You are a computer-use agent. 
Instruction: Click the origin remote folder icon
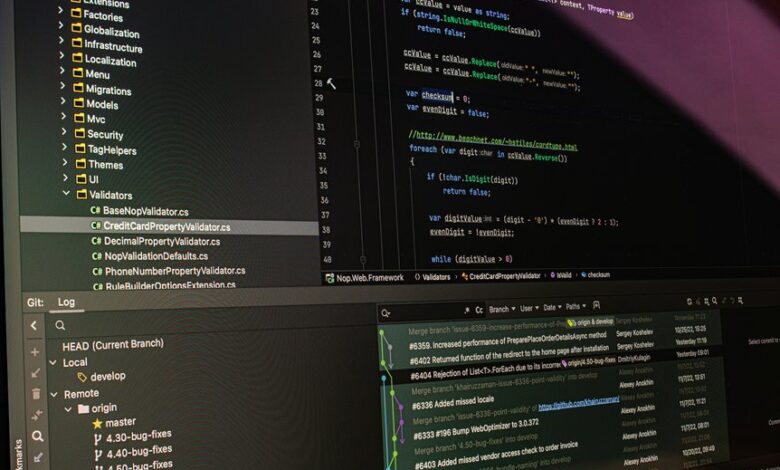point(83,408)
